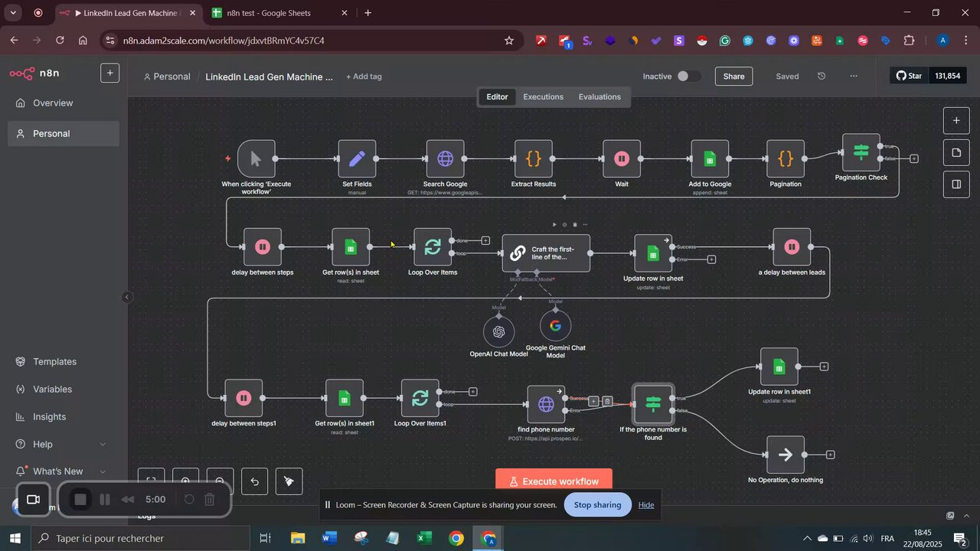Add node on Loop Over Items1 done output
Image resolution: width=980 pixels, height=551 pixels.
tap(473, 392)
